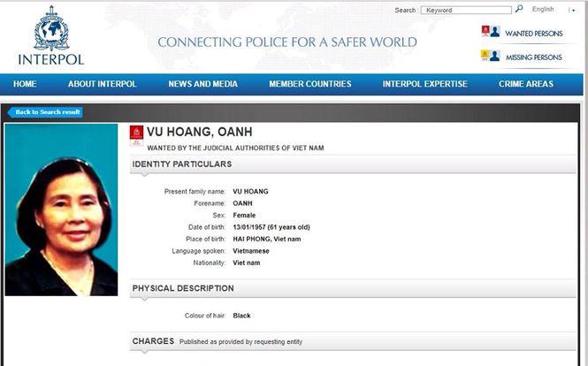588x366 pixels.
Task: Focus the Keyword search field
Action: pos(466,10)
